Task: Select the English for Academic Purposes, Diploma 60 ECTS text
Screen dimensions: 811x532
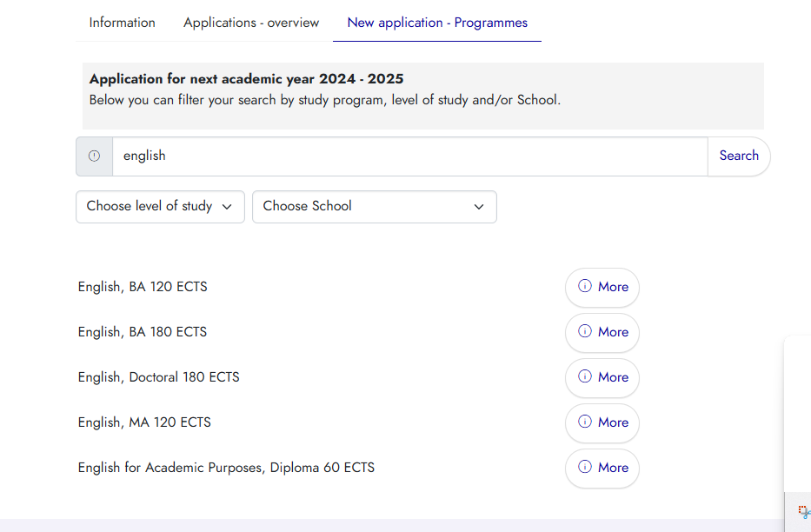Action: pos(226,468)
